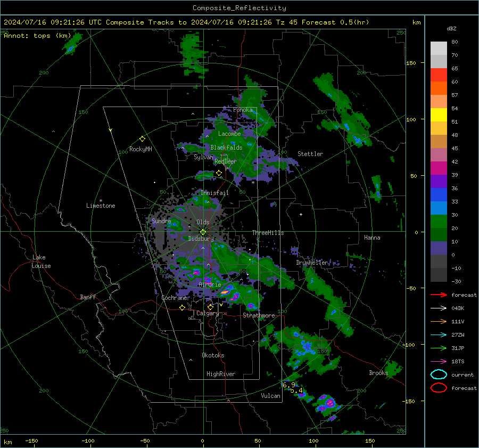Click the Didsbury city label
The image size is (479, 448).
(x=201, y=239)
